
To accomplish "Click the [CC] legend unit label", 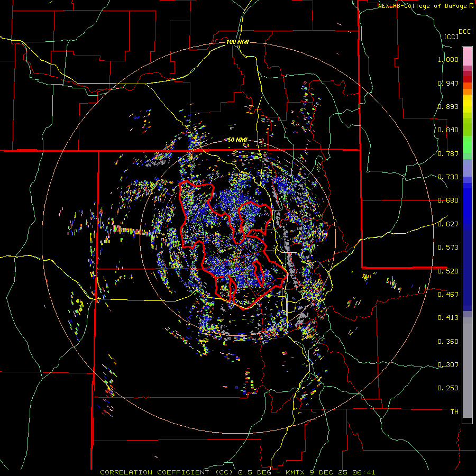I will point(451,36).
